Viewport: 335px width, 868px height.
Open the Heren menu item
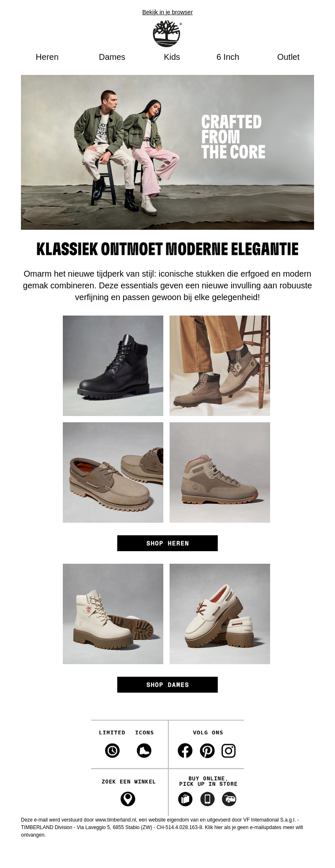(x=47, y=57)
